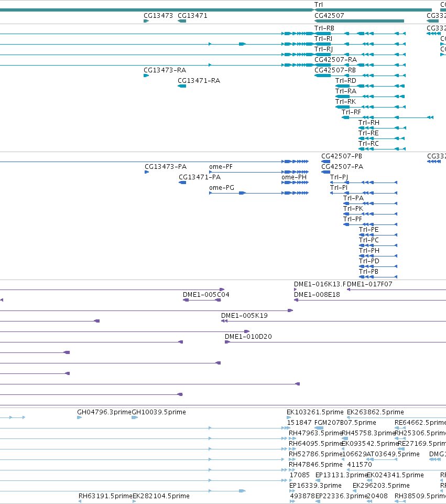Click the AT03649.5prime EST
Screen dimensions: 446x504
382,459
